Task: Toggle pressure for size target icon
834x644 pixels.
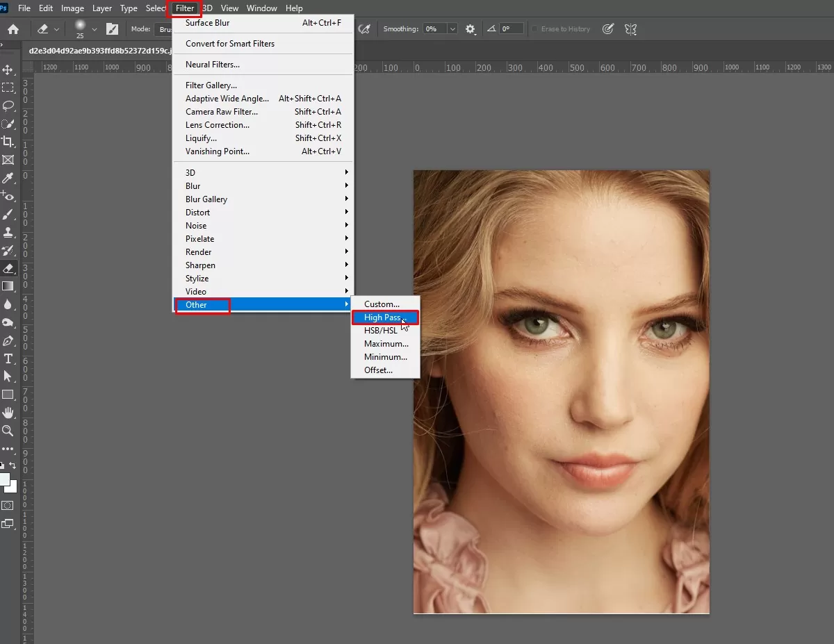Action: (x=608, y=29)
